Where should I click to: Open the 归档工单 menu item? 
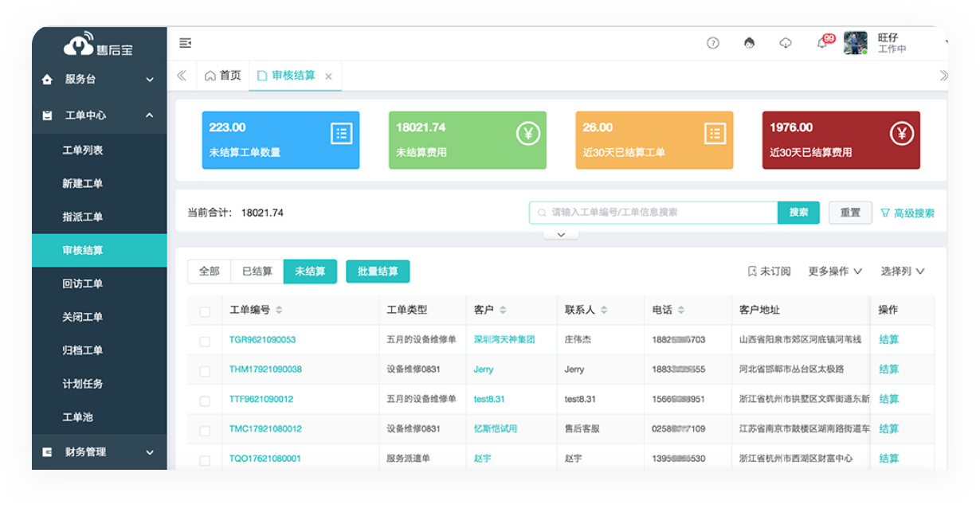tap(83, 350)
